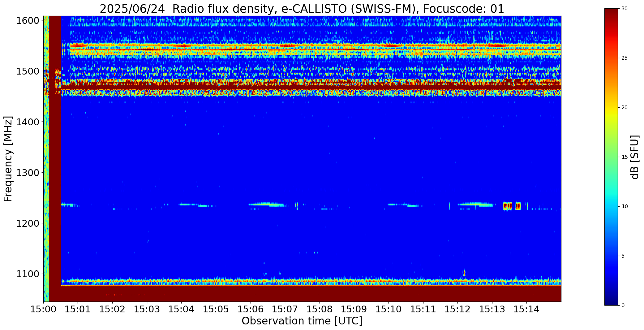Click the 15:06 time tick label

point(251,309)
